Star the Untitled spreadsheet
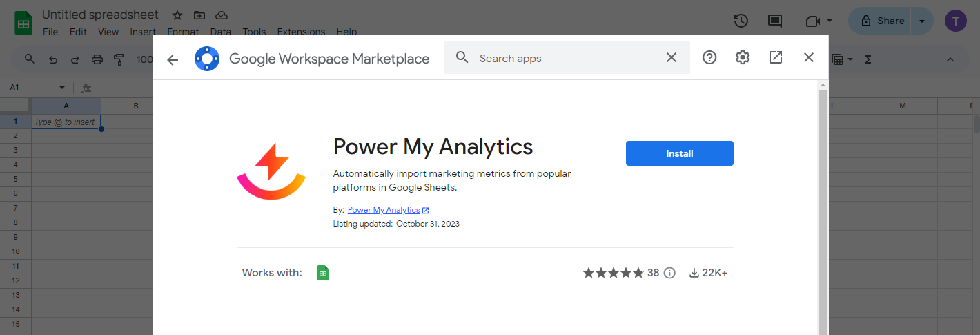The image size is (980, 335). coord(177,15)
